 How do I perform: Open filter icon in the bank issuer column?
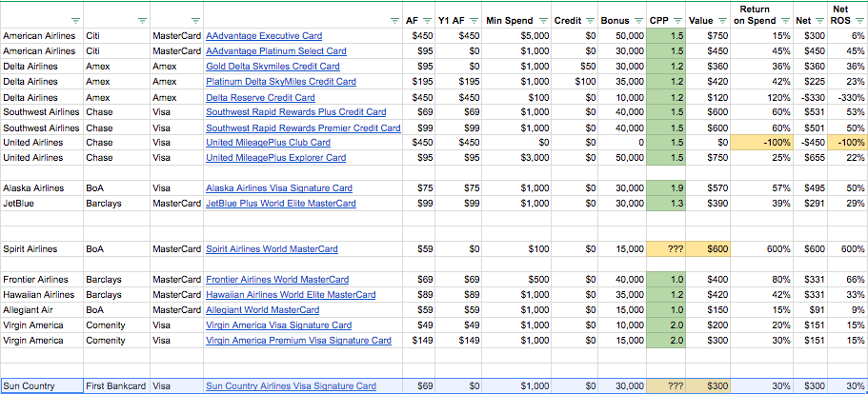pos(142,21)
